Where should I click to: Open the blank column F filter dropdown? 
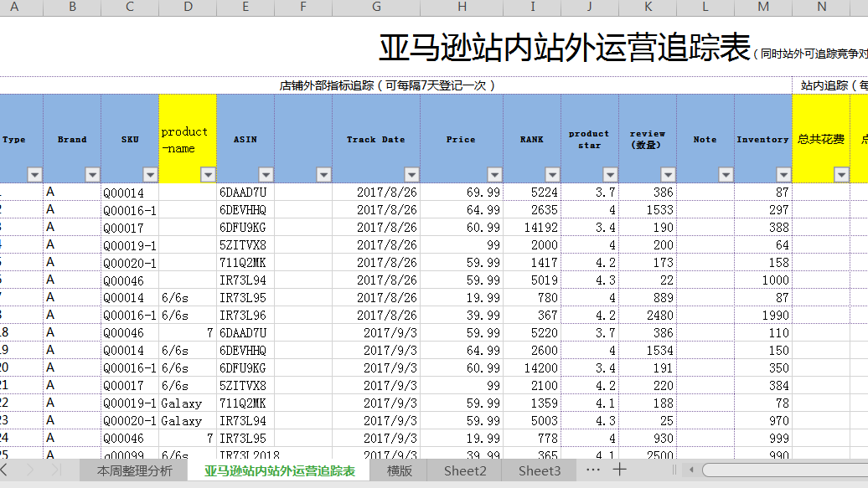[323, 175]
